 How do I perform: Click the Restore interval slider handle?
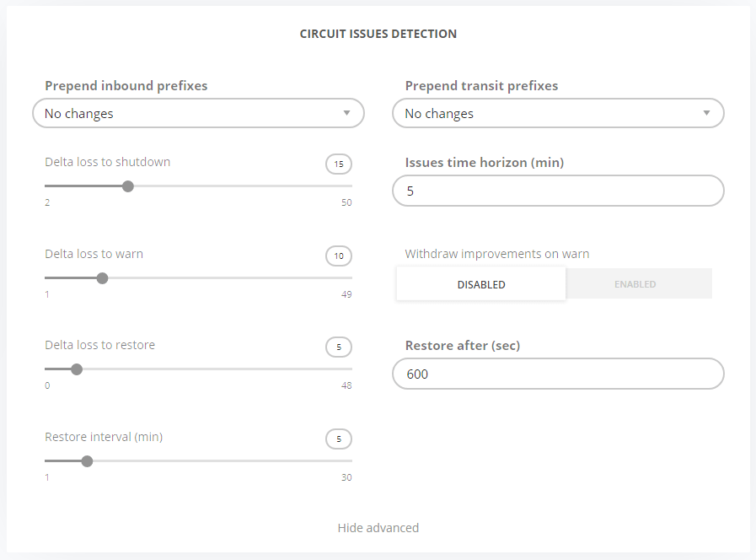point(87,461)
